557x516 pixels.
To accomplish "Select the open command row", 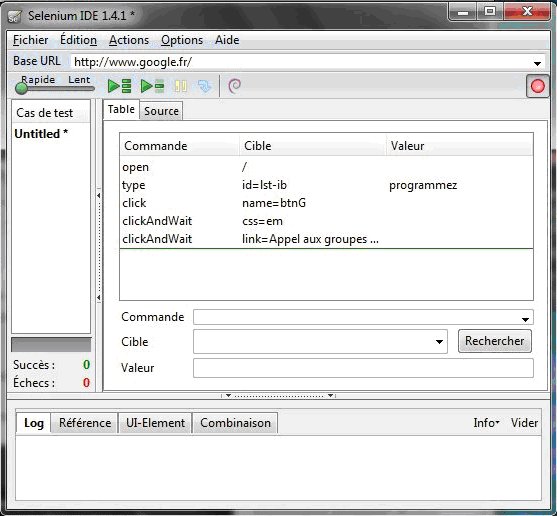I will (326, 167).
